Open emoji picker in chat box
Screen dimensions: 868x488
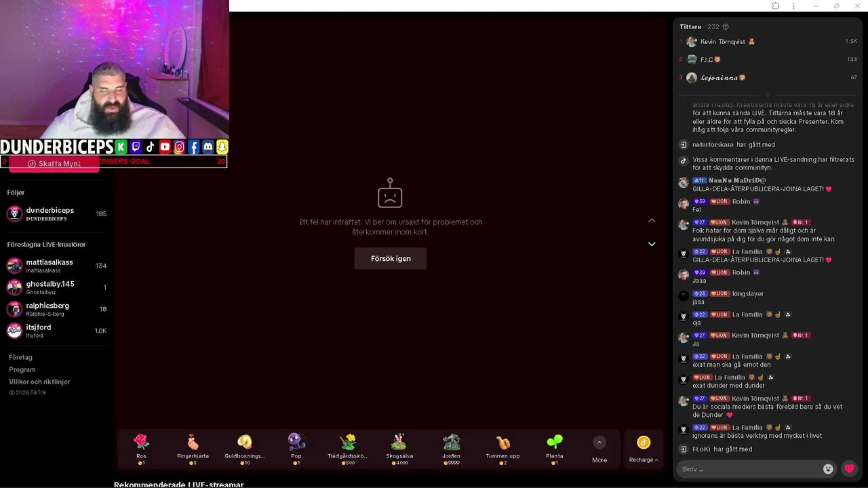click(x=828, y=469)
